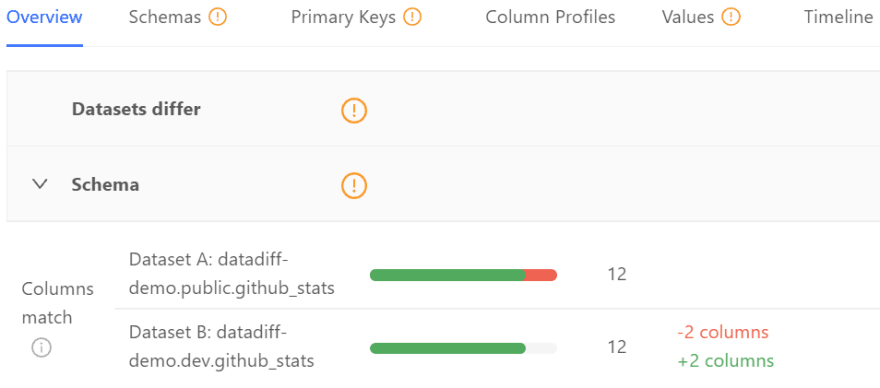Viewport: 880px width, 388px height.
Task: Switch to the Overview tab
Action: 45,17
